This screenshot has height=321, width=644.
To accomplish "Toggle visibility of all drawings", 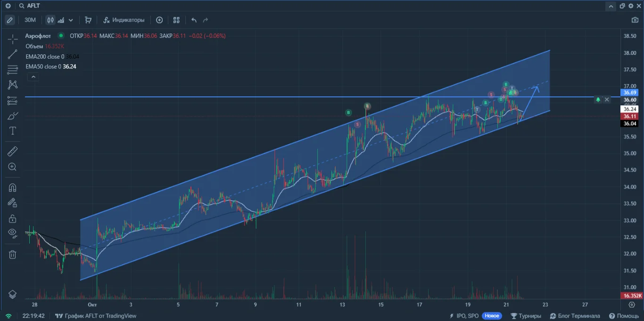I will (13, 233).
